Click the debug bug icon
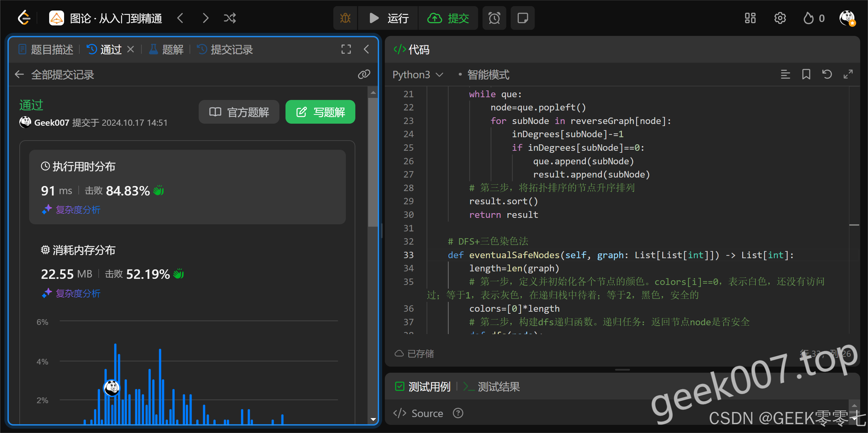Image resolution: width=868 pixels, height=433 pixels. click(345, 18)
